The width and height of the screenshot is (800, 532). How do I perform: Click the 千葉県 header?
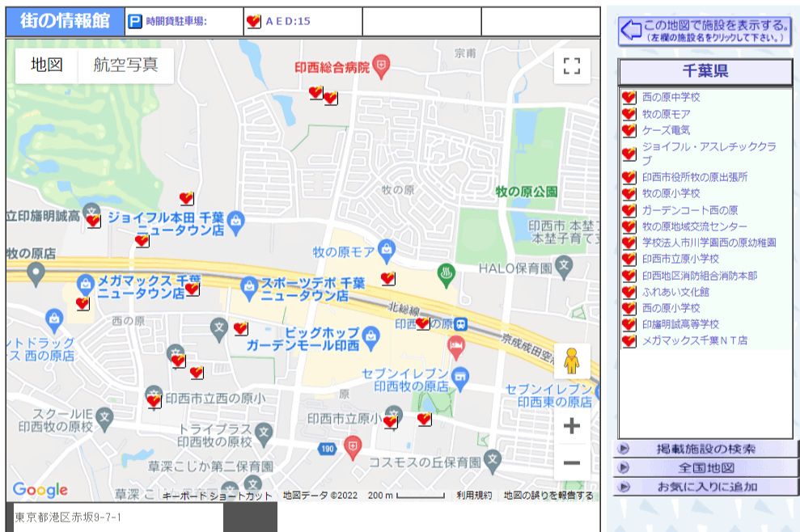705,71
